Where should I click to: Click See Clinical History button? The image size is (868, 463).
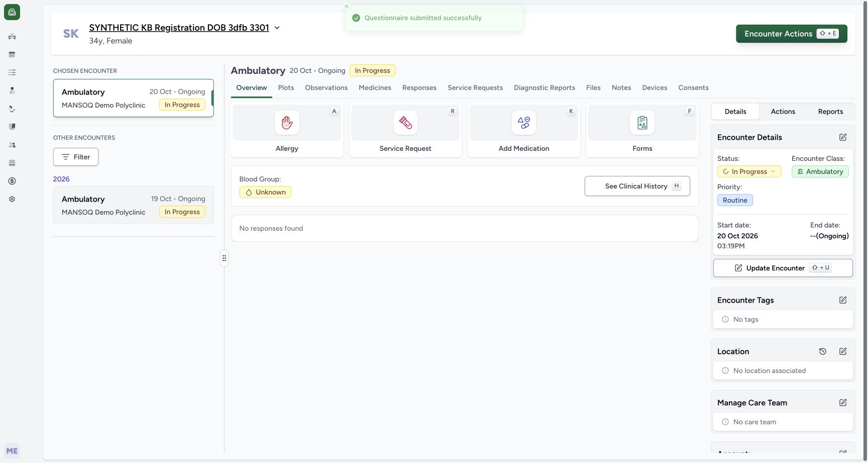tap(637, 186)
